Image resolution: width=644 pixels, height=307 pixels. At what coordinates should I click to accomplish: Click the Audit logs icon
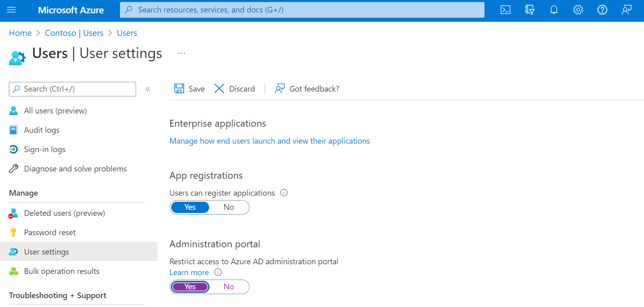click(x=14, y=130)
